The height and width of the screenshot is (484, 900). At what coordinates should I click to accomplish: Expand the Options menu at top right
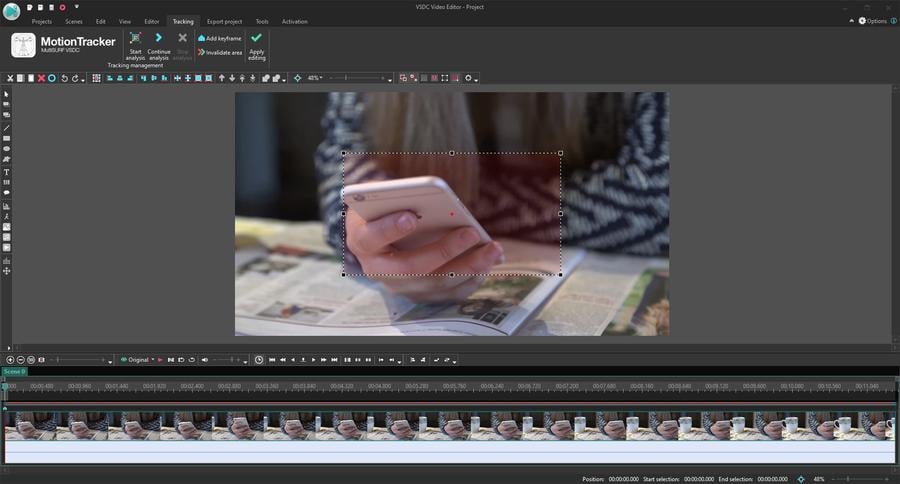pos(873,20)
